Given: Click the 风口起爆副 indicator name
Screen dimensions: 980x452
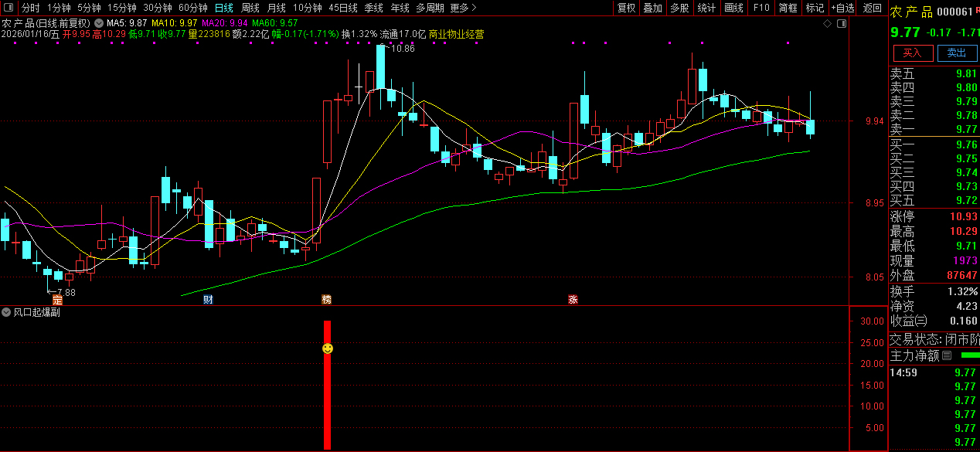Looking at the screenshot, I should click(x=36, y=312).
